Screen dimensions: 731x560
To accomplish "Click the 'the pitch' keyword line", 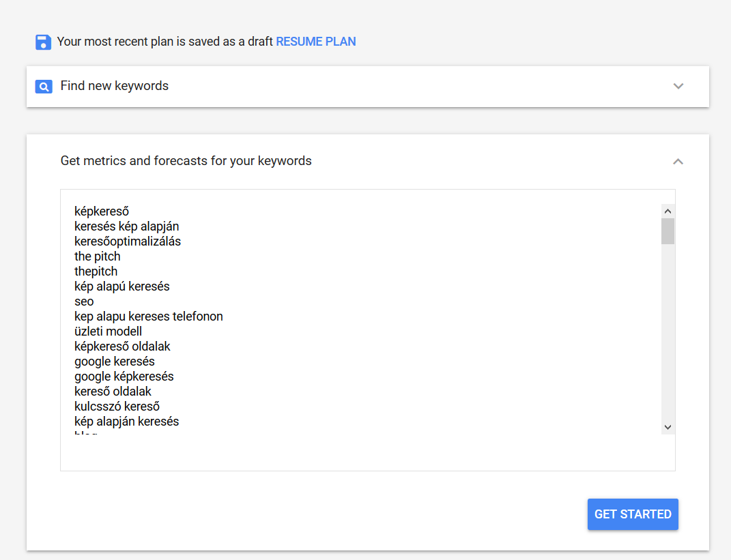I will coord(98,256).
